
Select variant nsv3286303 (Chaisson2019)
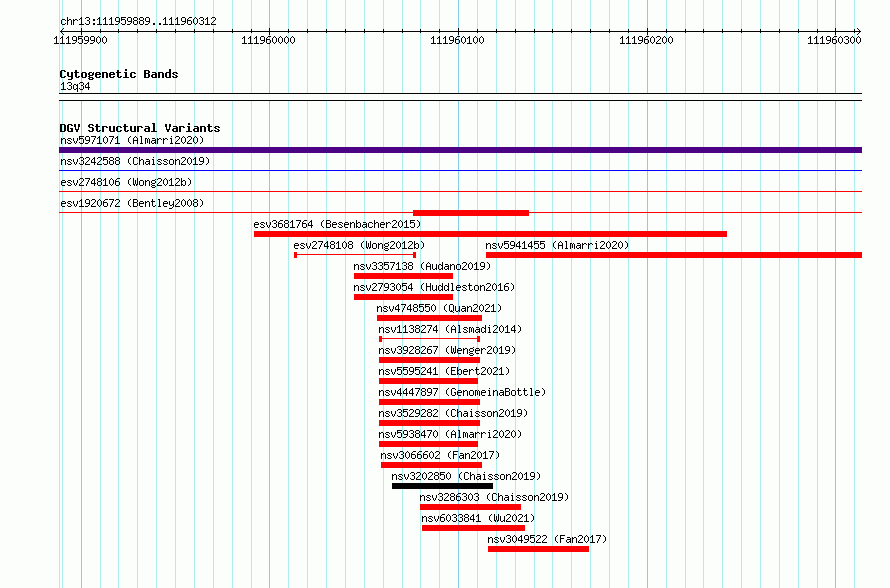coord(494,497)
